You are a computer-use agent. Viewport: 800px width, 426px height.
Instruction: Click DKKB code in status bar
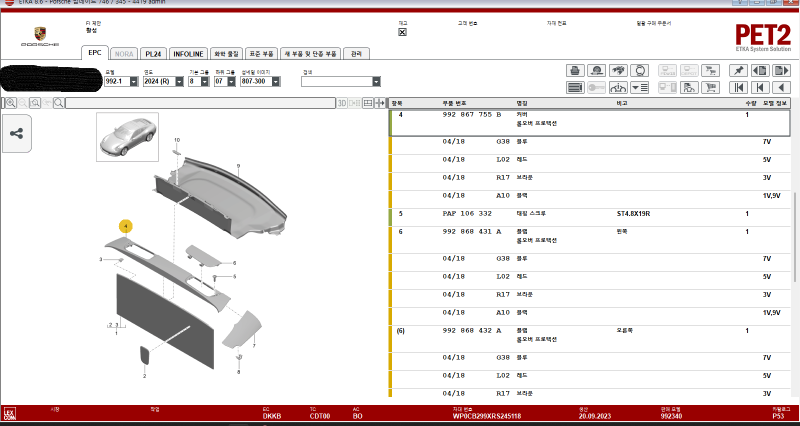pos(271,416)
